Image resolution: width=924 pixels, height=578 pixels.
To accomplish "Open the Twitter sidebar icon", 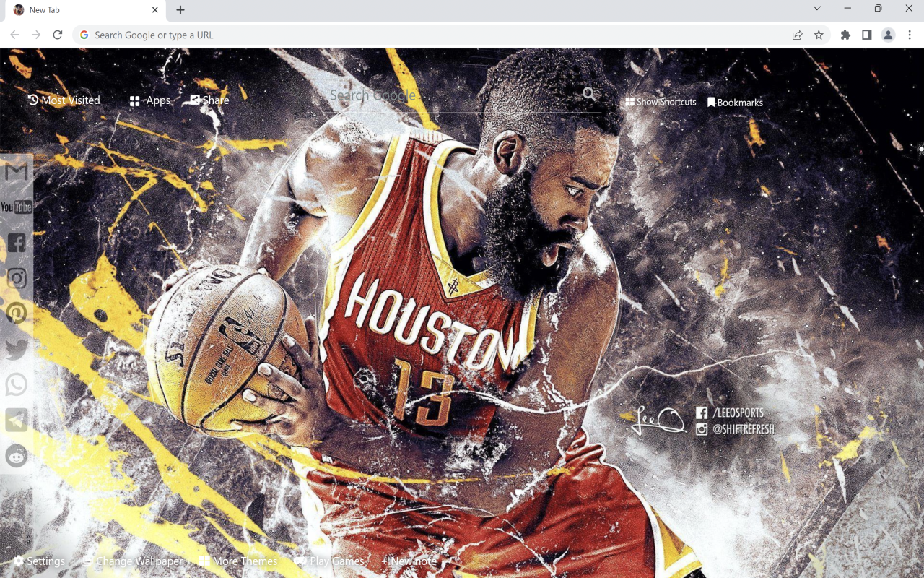I will [16, 350].
